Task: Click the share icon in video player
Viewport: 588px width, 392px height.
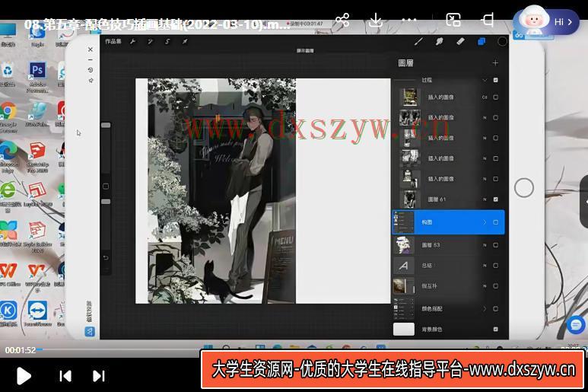Action: 342,20
